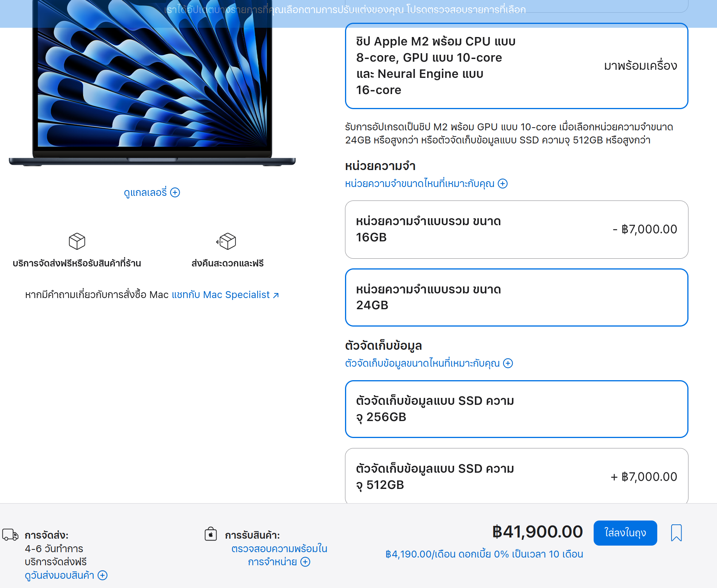The height and width of the screenshot is (588, 717).
Task: Select 256GB SSD storage option
Action: tap(517, 409)
